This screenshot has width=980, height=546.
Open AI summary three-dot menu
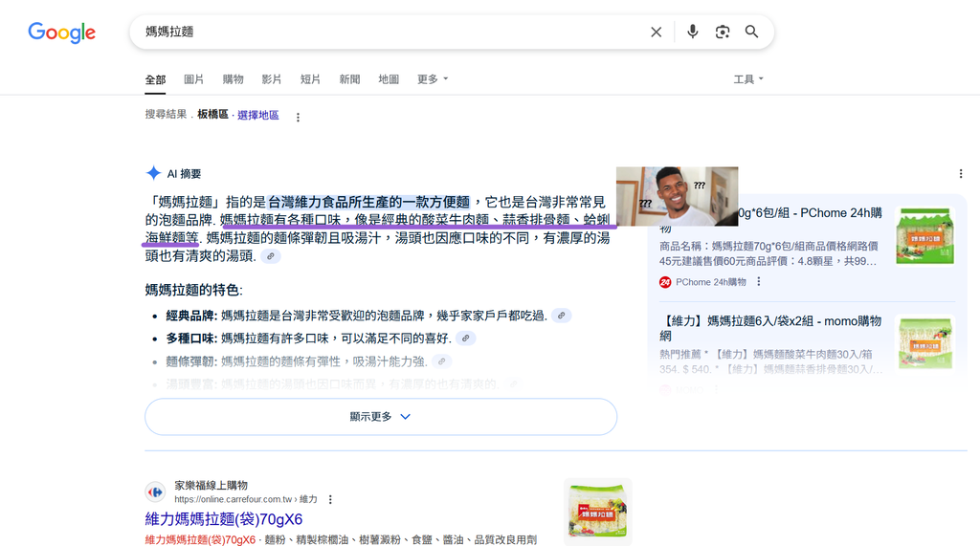coord(961,174)
